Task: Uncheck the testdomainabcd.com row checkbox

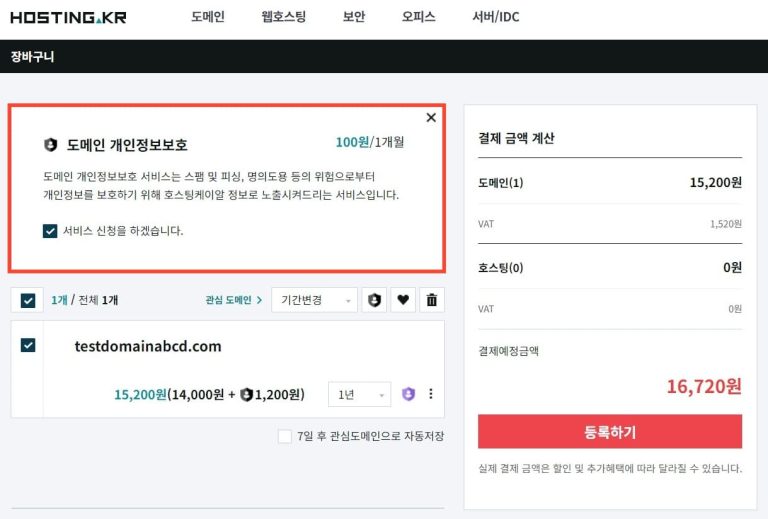Action: [x=28, y=345]
